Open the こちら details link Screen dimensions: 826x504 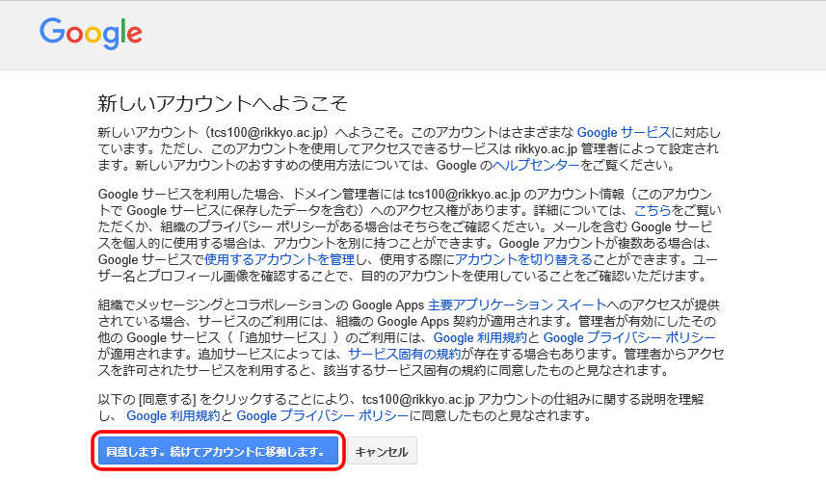[x=653, y=210]
